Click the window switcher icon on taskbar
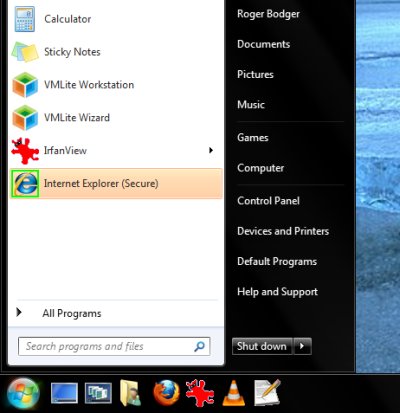The width and height of the screenshot is (400, 413). click(98, 393)
